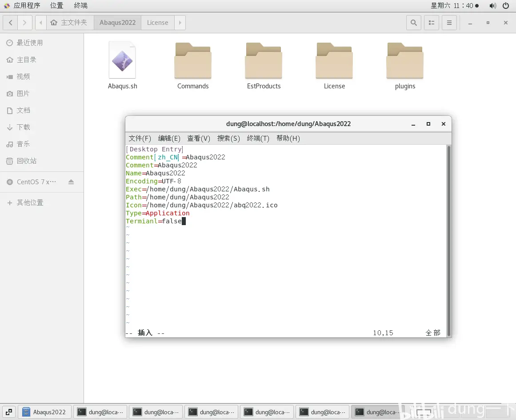Open 主目录 in the sidebar
The image size is (516, 420).
click(x=42, y=60)
